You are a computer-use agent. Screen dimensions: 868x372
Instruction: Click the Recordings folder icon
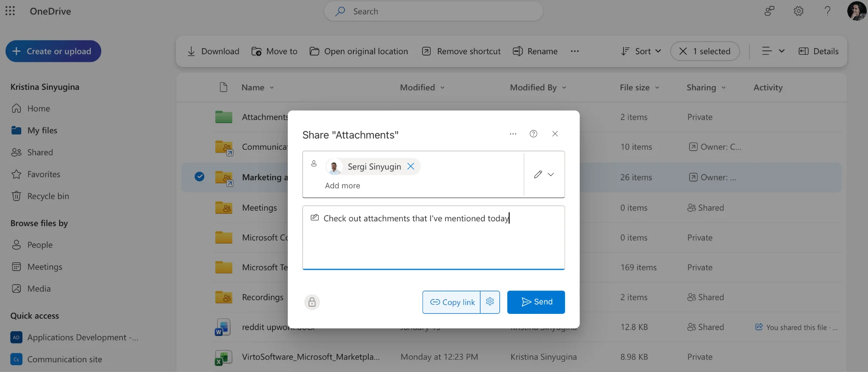pos(224,297)
